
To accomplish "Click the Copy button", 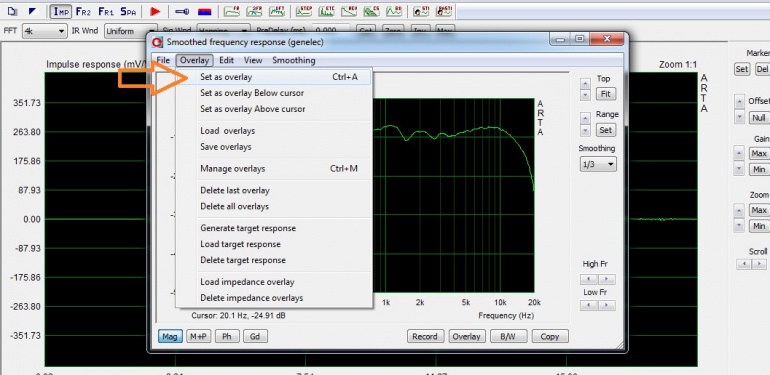I will [550, 336].
